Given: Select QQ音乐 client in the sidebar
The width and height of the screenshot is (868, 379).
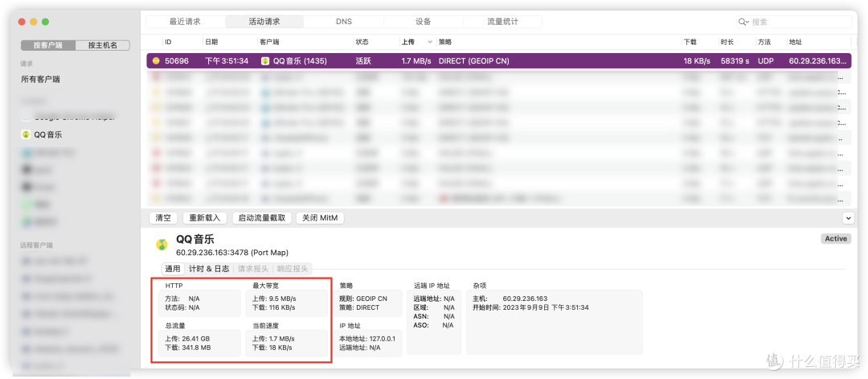Looking at the screenshot, I should pos(48,134).
